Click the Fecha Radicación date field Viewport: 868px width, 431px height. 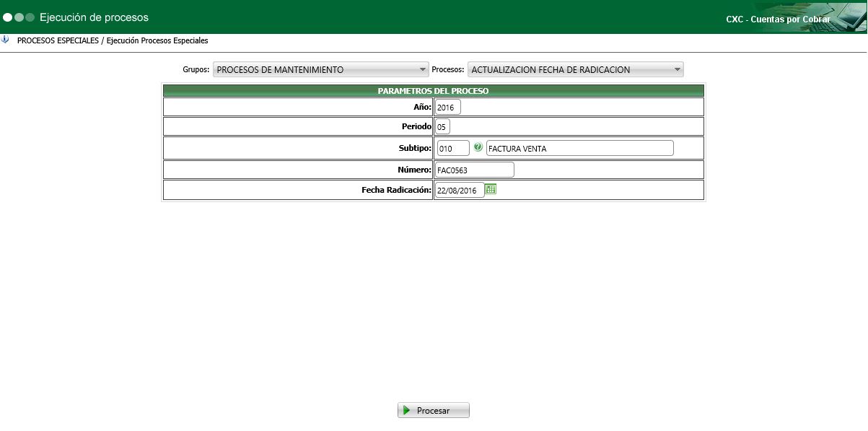(460, 189)
